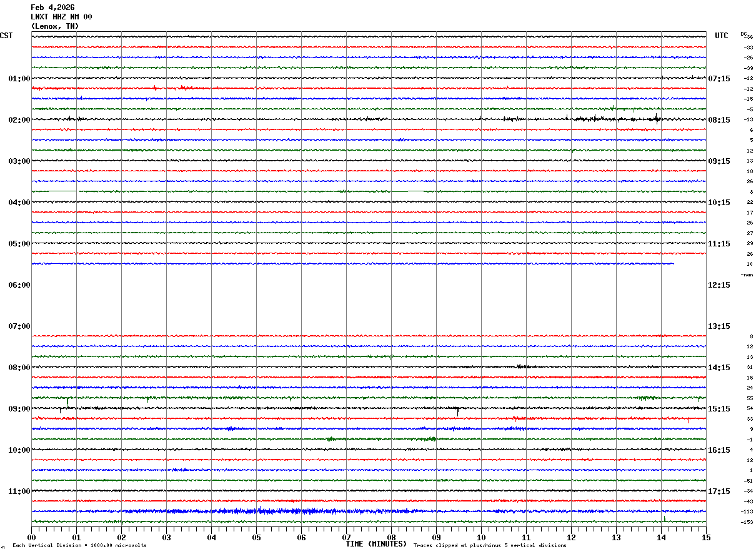
Task: Click the CST time label "01:00"
Action: click(x=19, y=79)
